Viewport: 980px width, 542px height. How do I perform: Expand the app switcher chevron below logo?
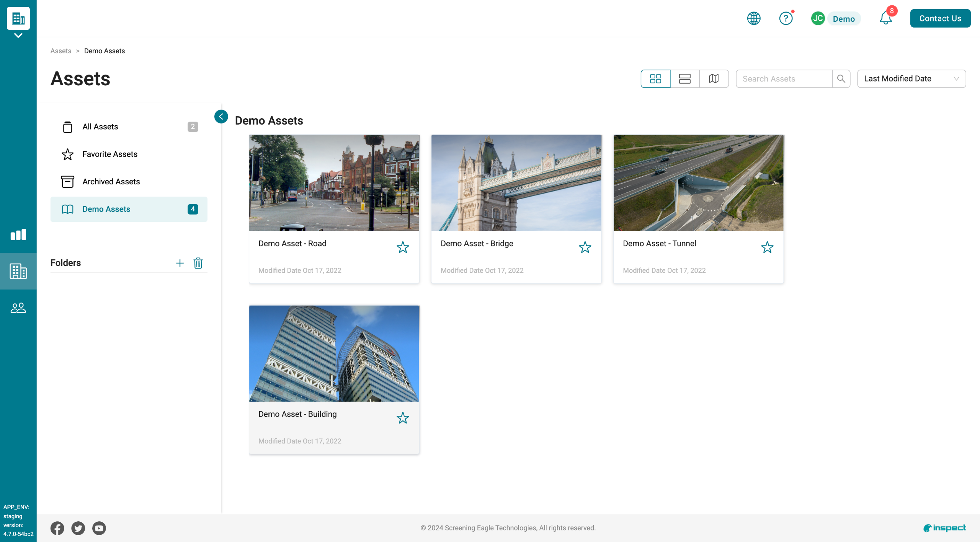pos(18,36)
